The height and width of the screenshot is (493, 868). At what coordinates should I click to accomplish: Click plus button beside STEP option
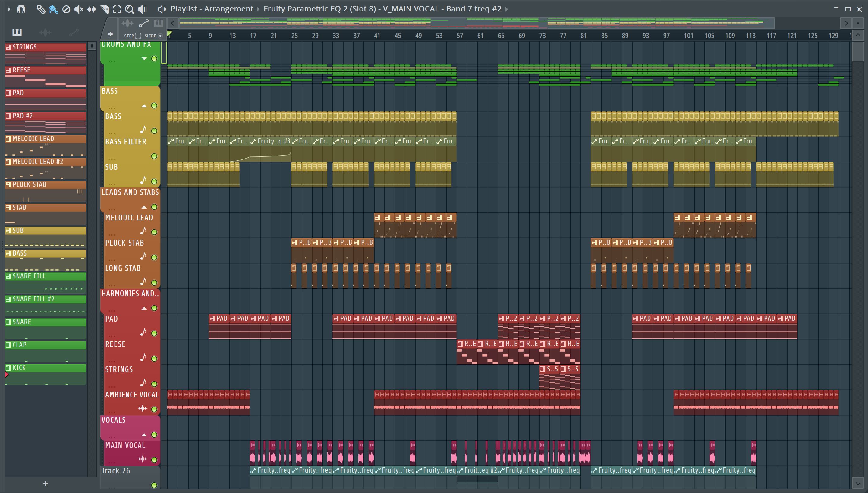tap(110, 34)
